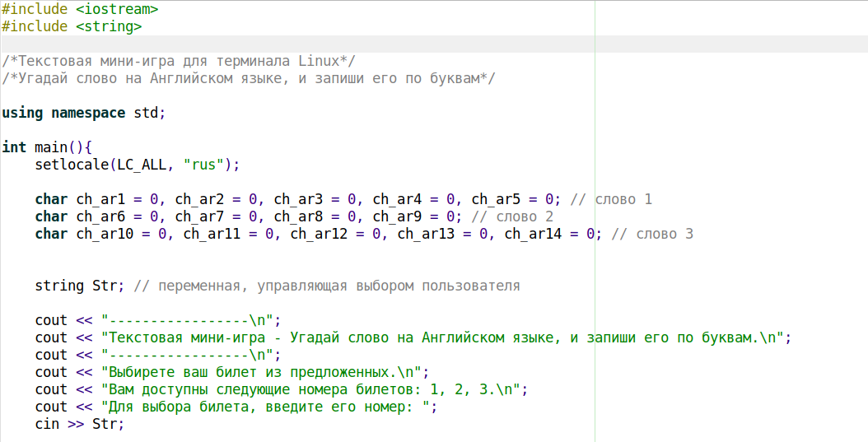Viewport: 868px width, 442px height.
Task: Click the 'int main(){' line
Action: click(x=47, y=147)
